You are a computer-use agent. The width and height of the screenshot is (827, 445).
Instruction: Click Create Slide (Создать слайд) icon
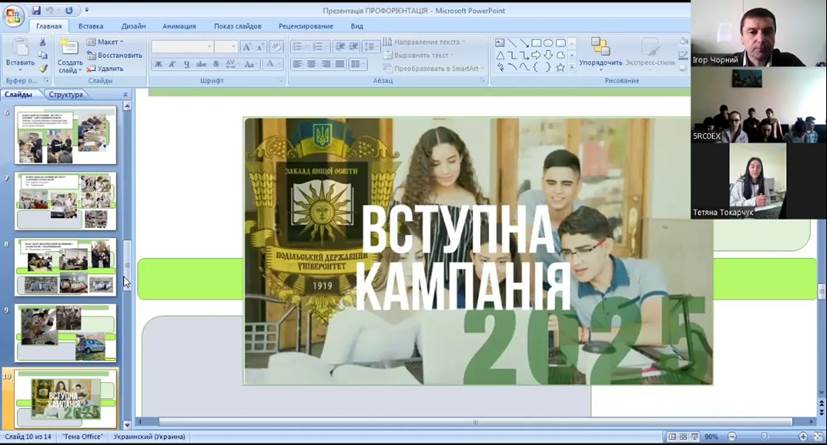(x=69, y=55)
